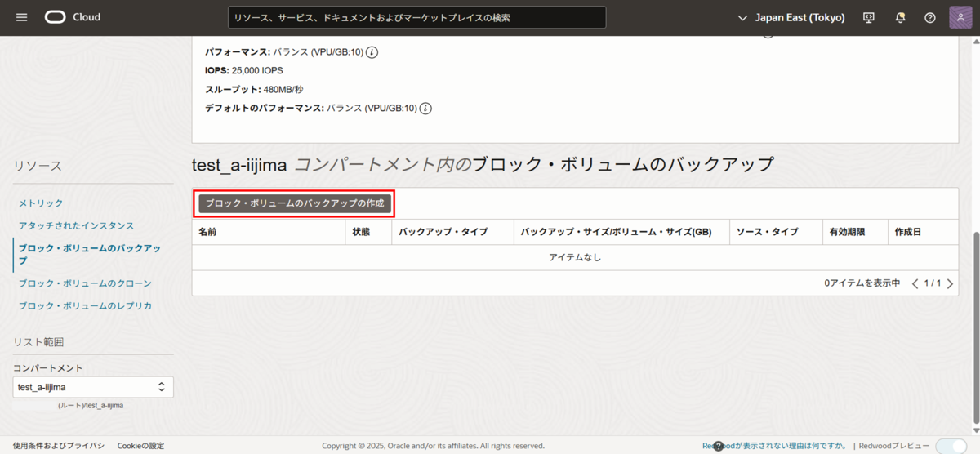
Task: Click the Redwood help question icon
Action: pyautogui.click(x=719, y=446)
